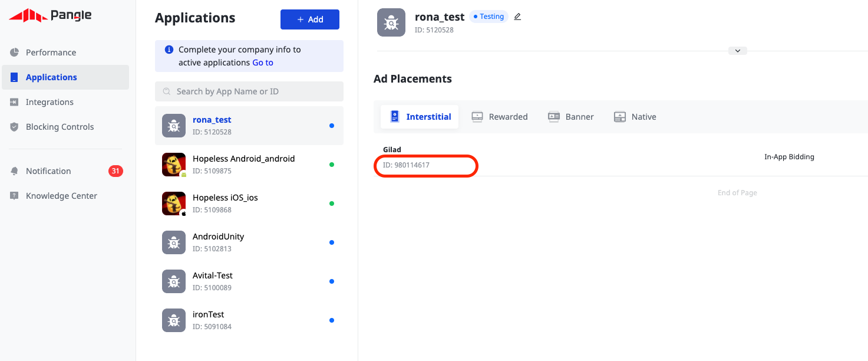
Task: Open Performance from the sidebar
Action: pyautogui.click(x=51, y=52)
